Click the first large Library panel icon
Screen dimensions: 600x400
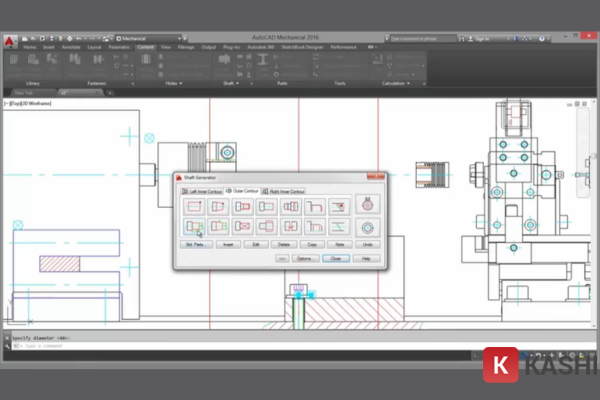point(14,59)
